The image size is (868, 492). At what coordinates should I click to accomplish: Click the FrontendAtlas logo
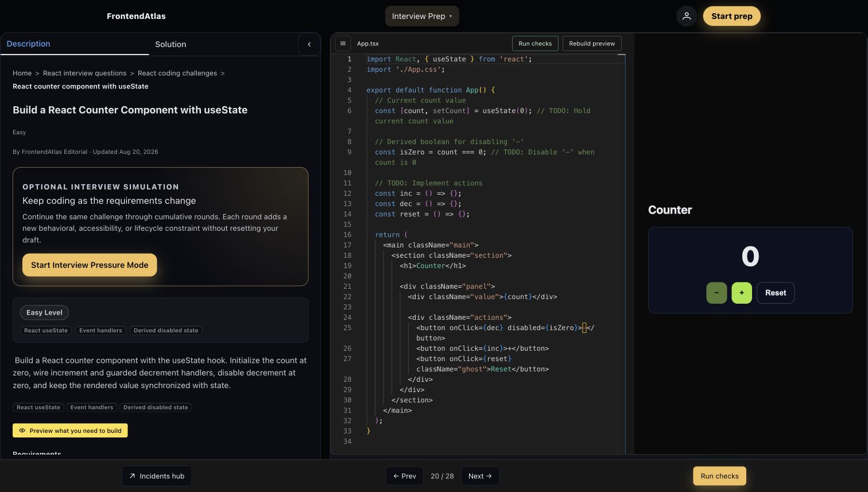[136, 16]
